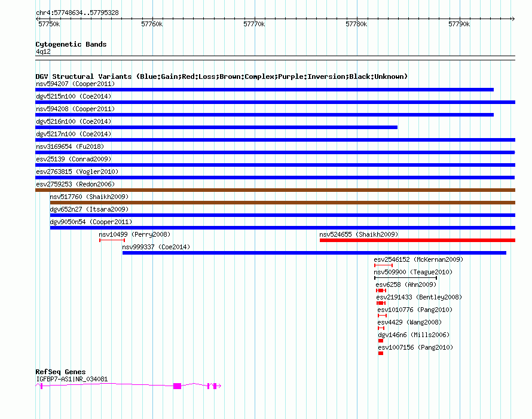This screenshot has width=532, height=419.
Task: Click the esv25139 (Conrad2009) gain bar
Action: 275,165
